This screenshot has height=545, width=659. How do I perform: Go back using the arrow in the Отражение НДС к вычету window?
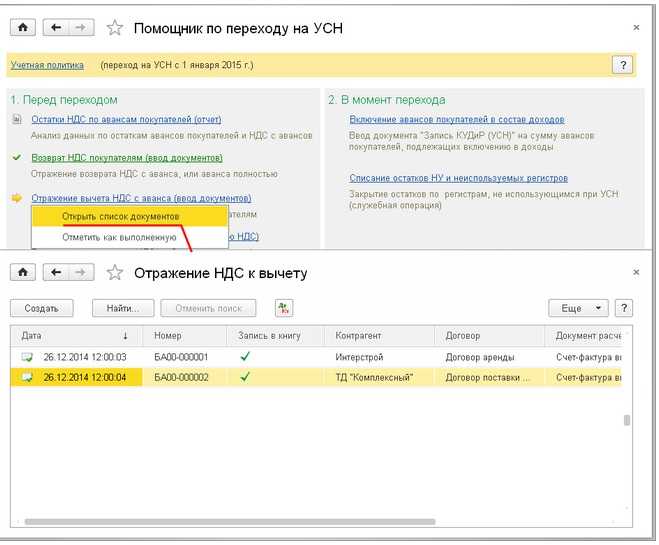tap(56, 273)
